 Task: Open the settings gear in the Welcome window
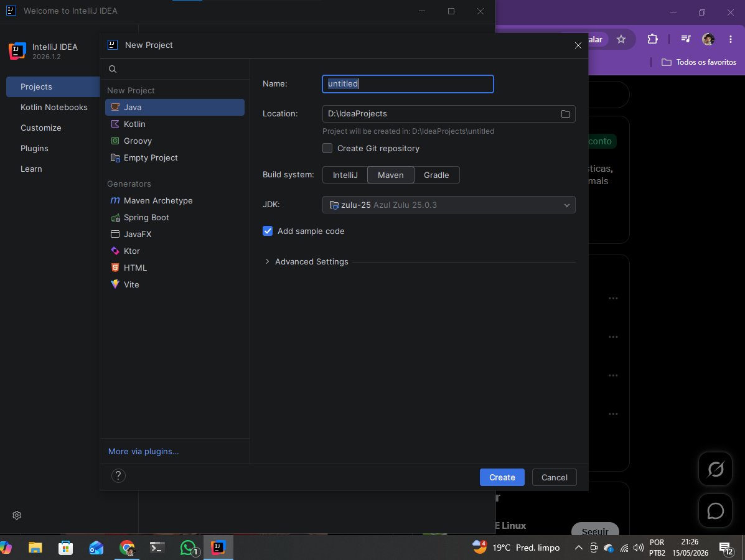click(x=17, y=515)
